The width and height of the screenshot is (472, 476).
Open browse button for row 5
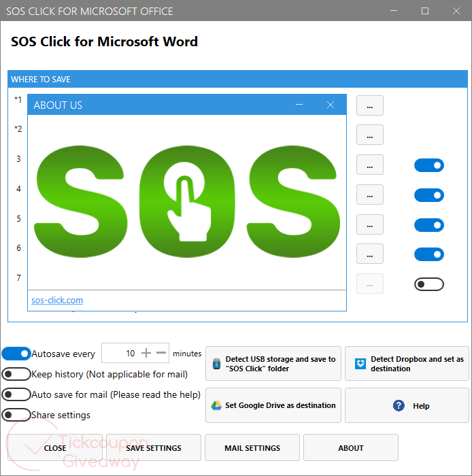370,224
